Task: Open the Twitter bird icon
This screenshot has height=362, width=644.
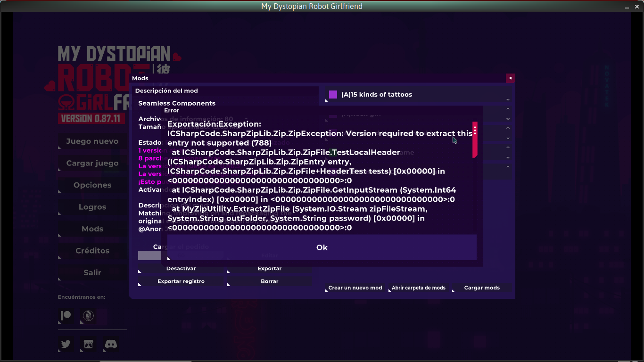Action: click(x=66, y=344)
